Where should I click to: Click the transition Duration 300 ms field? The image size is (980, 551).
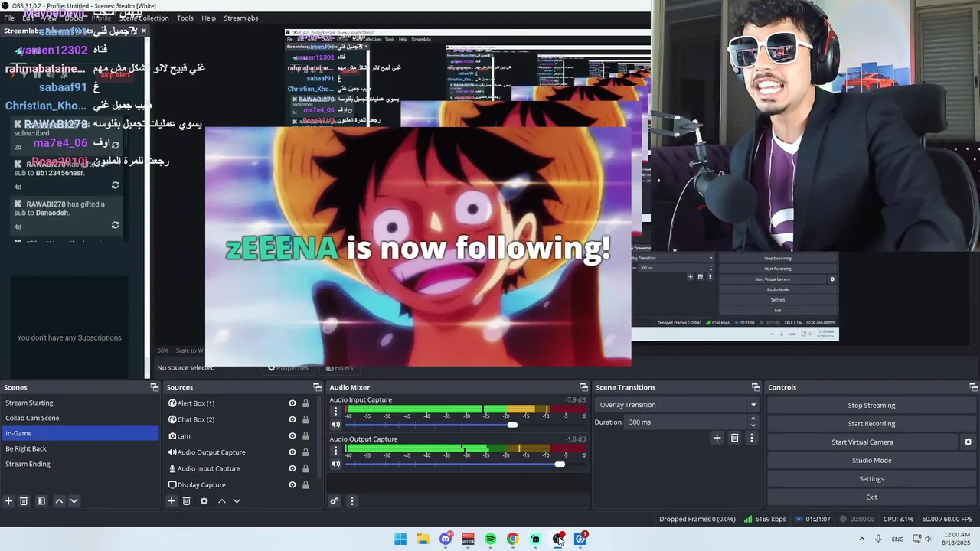click(687, 422)
